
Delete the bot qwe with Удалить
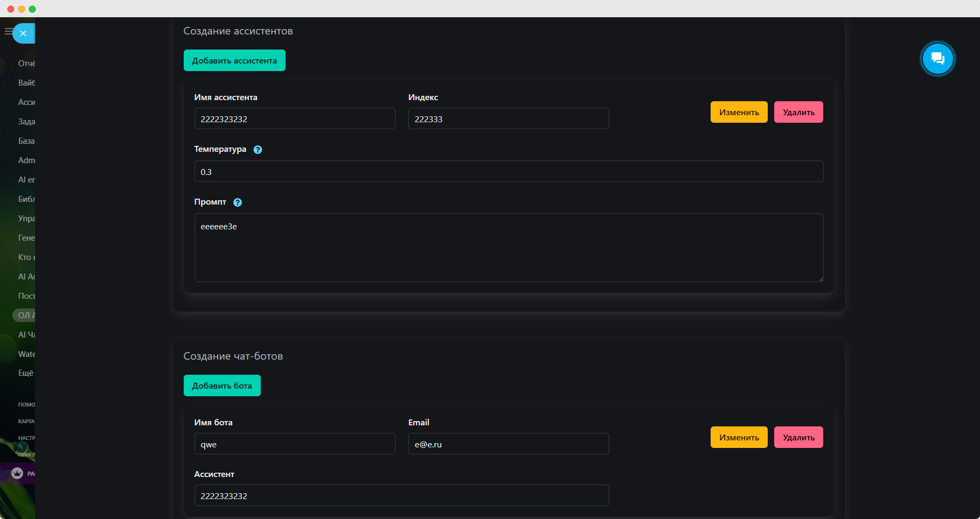click(798, 437)
